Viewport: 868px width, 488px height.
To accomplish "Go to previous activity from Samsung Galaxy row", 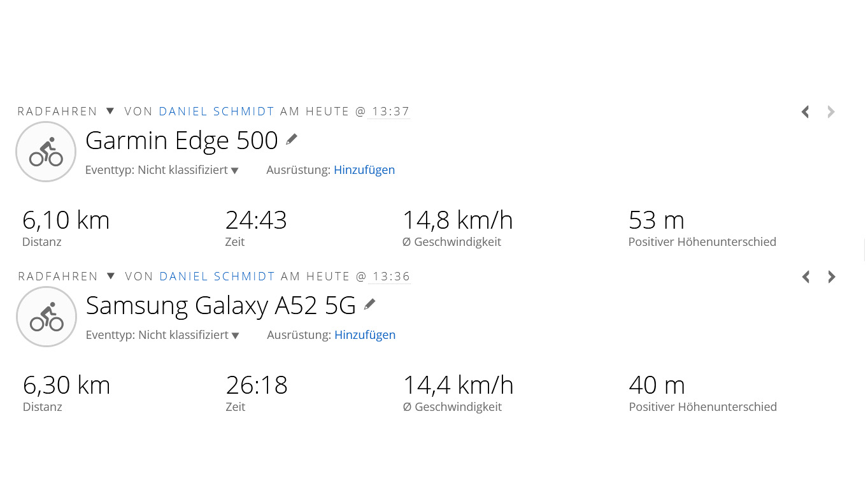I will point(806,277).
